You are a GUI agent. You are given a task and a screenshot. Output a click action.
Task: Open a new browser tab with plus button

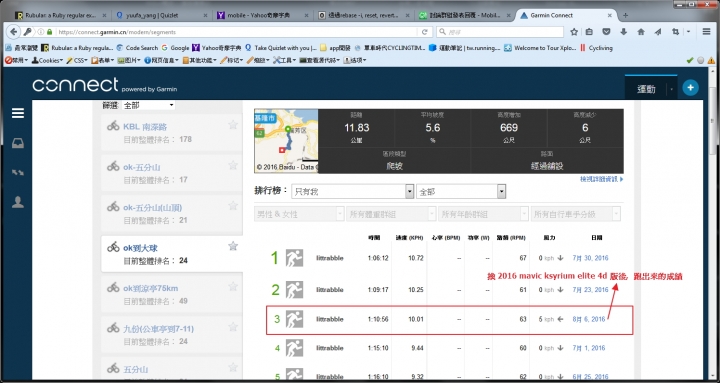(x=625, y=15)
